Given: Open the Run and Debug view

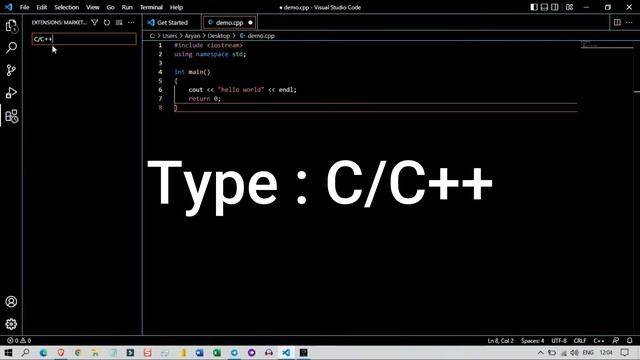Looking at the screenshot, I should (x=11, y=93).
